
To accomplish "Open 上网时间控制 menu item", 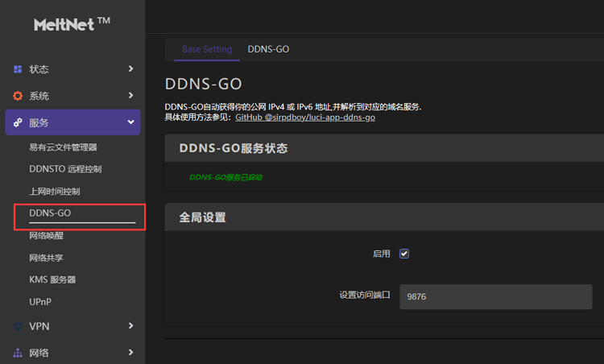I will point(55,192).
